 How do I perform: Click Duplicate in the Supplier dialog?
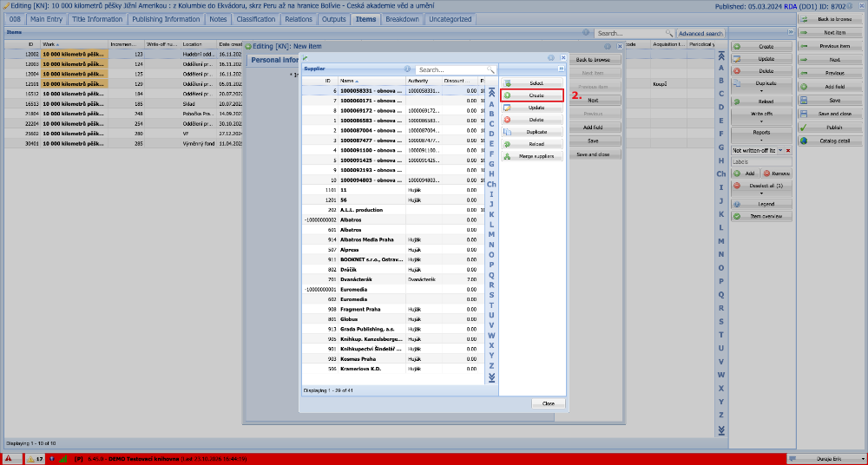[532, 132]
